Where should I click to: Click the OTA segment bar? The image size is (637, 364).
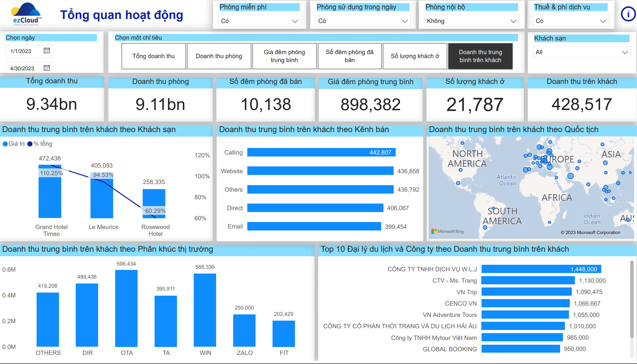point(126,308)
